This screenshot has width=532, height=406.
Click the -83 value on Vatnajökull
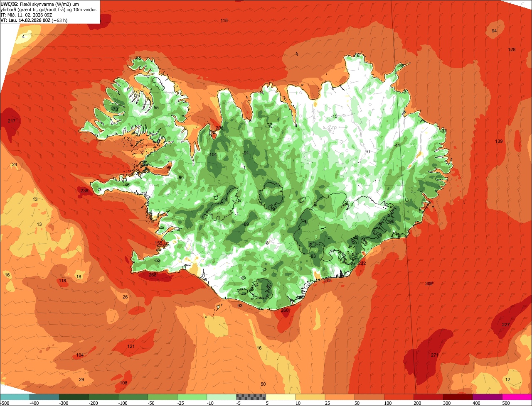(x=313, y=257)
